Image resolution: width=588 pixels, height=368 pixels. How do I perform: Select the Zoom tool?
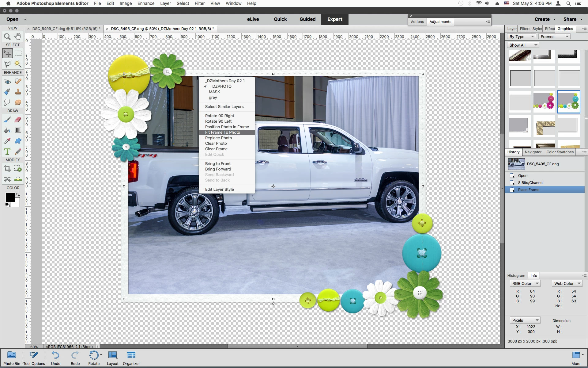(7, 36)
